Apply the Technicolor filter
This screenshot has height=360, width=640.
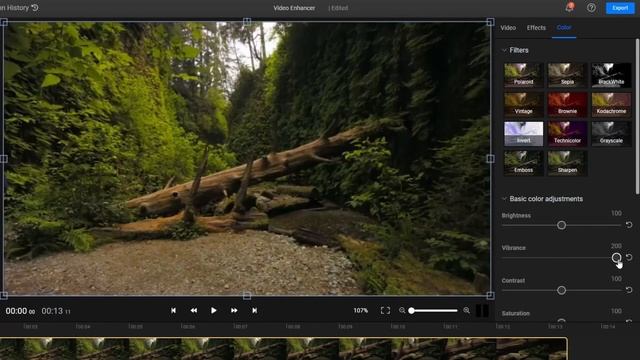click(567, 133)
